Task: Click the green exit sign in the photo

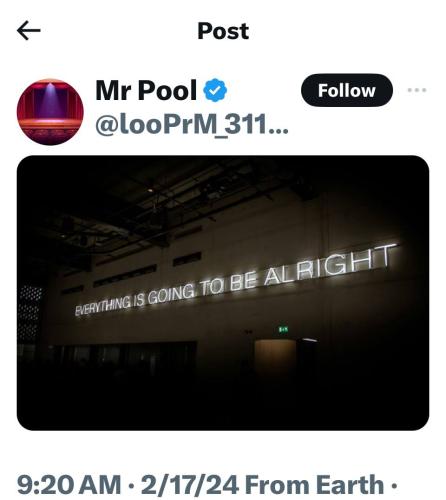Action: (x=283, y=330)
